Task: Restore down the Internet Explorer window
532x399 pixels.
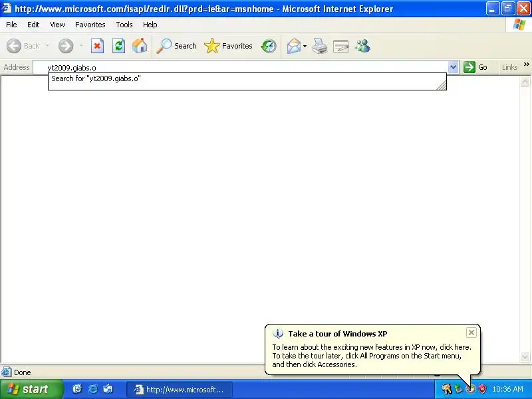Action: click(x=508, y=9)
